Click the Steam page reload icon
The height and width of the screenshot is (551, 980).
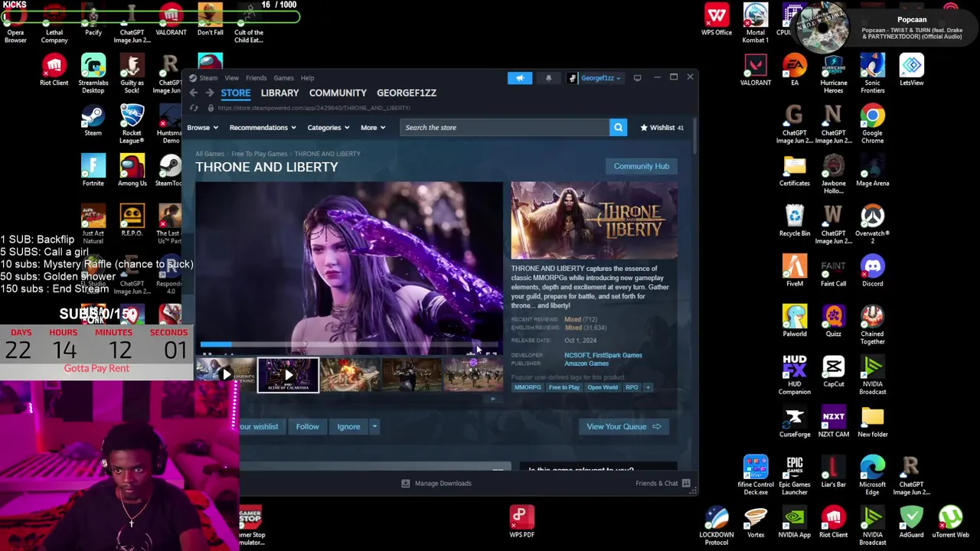point(194,108)
